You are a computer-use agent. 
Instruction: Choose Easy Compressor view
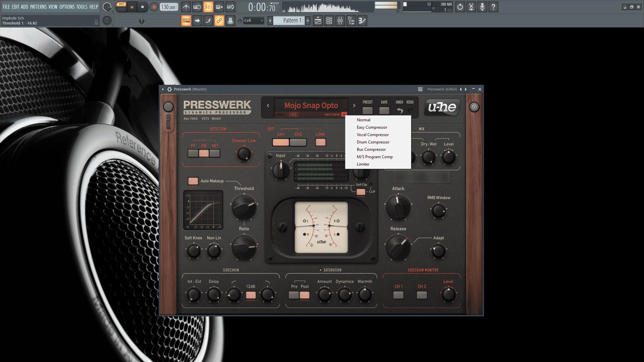pyautogui.click(x=378, y=127)
